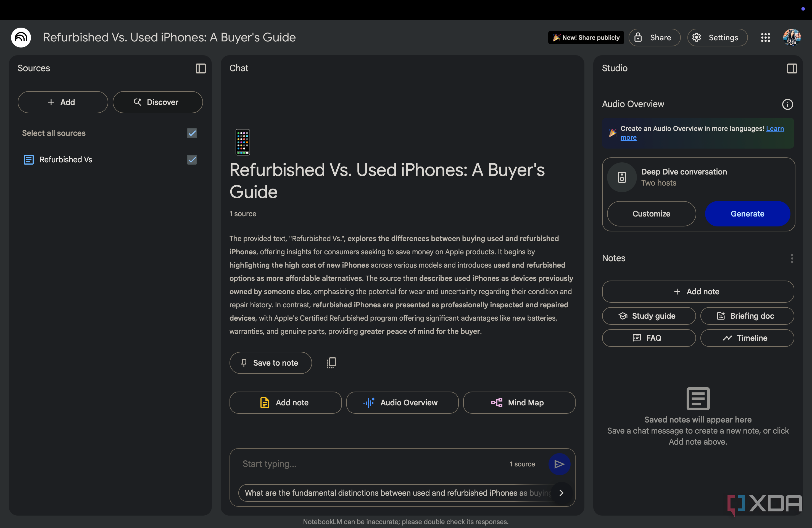Send message with the arrow button
This screenshot has height=528, width=812.
[x=559, y=464]
